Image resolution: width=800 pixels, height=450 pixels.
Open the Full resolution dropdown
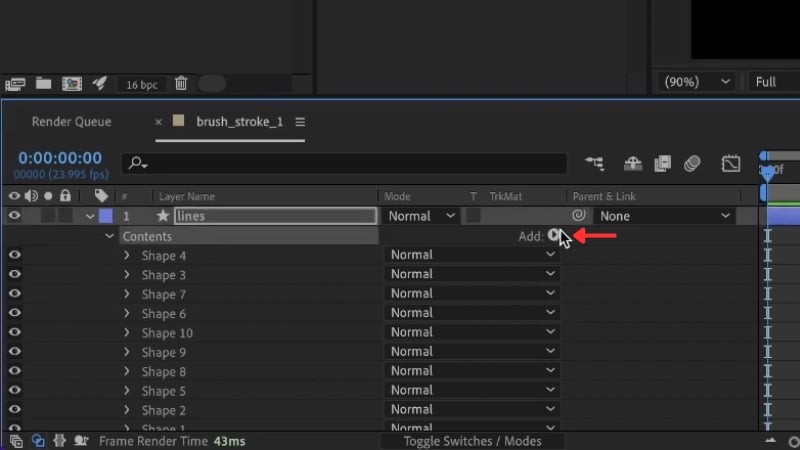773,82
